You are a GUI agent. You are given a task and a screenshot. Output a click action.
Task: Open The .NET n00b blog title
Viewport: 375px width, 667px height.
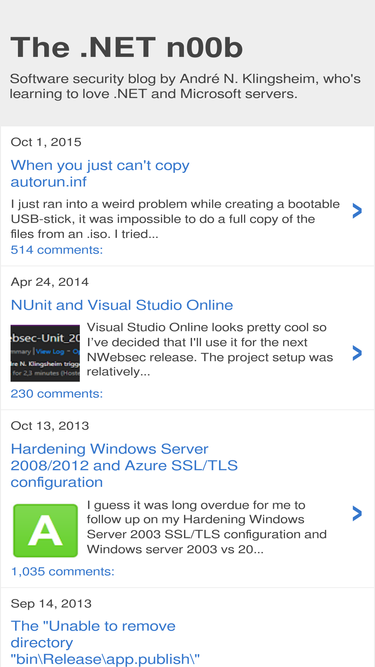coord(127,48)
